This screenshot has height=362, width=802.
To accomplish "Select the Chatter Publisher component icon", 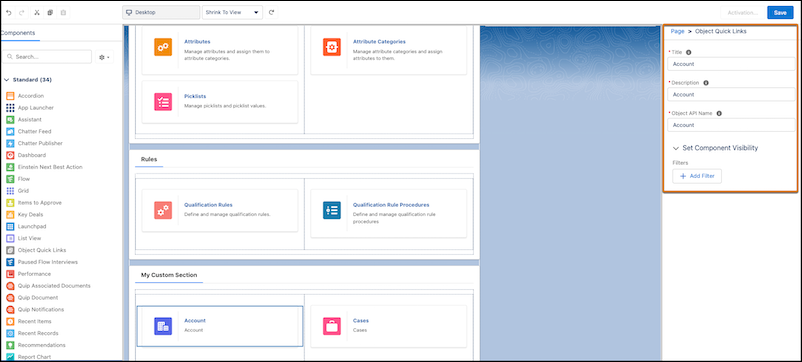I will tap(10, 143).
